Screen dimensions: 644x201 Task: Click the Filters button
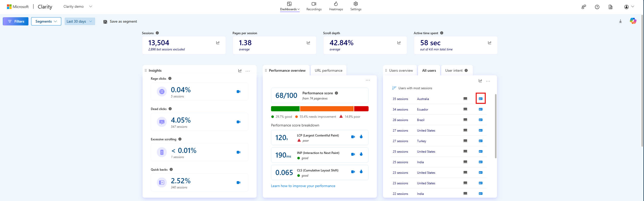click(x=16, y=21)
